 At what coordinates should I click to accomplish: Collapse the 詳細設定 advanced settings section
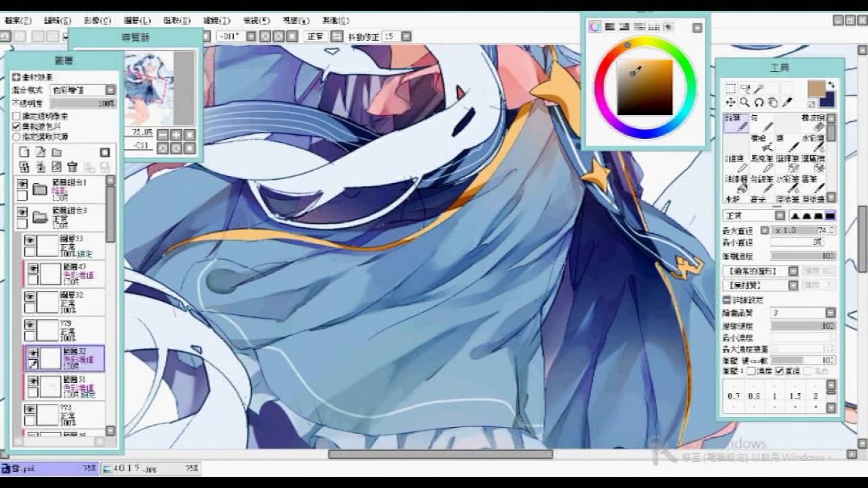726,300
